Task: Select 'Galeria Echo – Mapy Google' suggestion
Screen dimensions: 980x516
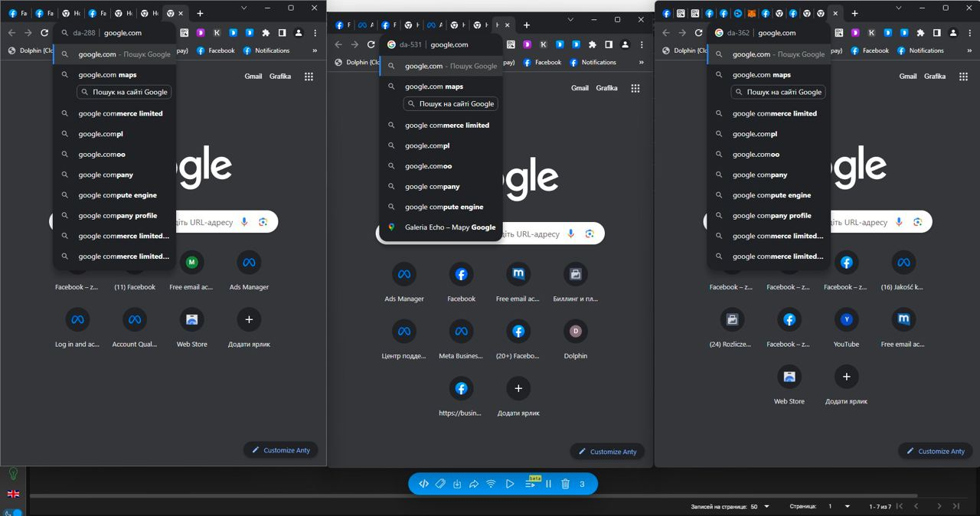Action: coord(442,227)
